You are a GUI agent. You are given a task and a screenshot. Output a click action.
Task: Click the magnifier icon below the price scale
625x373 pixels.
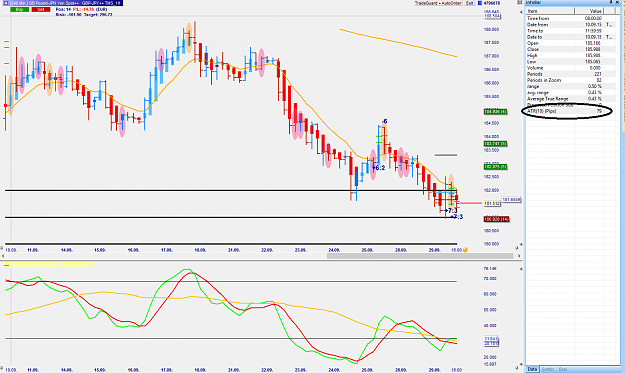[x=517, y=248]
